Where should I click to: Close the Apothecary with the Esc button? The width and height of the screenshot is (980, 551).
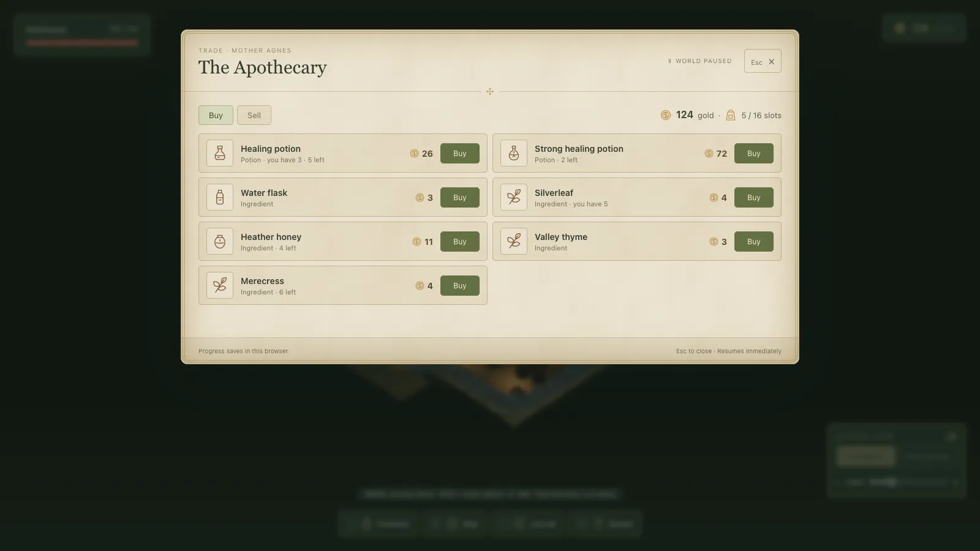click(x=763, y=61)
